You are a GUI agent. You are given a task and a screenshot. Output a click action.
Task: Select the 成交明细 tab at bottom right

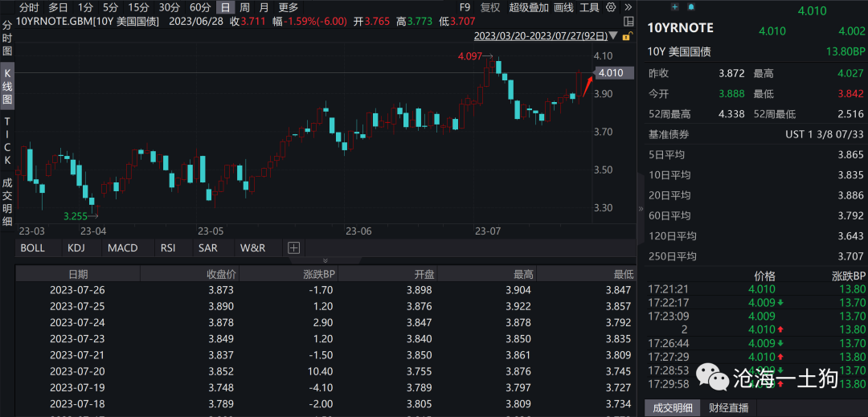674,407
